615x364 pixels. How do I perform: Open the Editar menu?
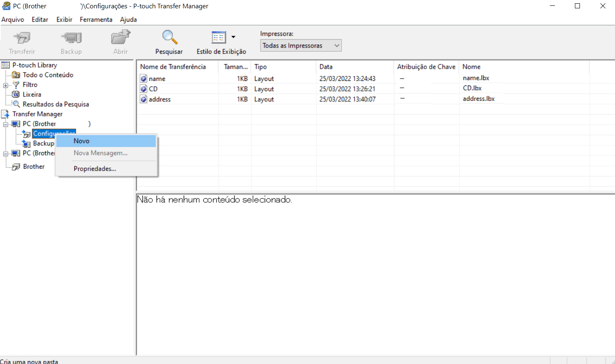coord(40,20)
